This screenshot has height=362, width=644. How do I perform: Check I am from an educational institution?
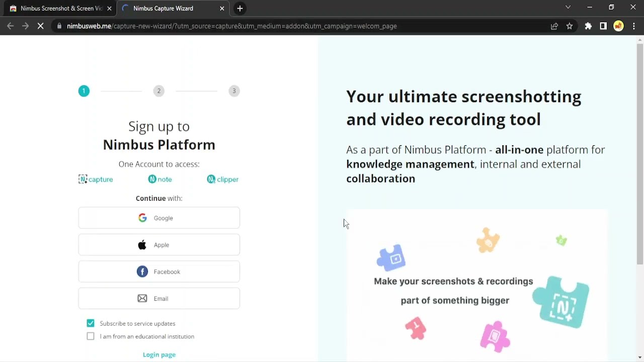click(x=91, y=336)
